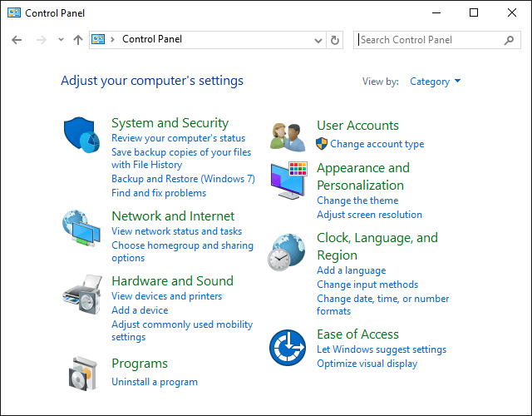Click the Appearance and Personalization monitor icon
Viewport: 532px width, 416px height.
[x=288, y=181]
